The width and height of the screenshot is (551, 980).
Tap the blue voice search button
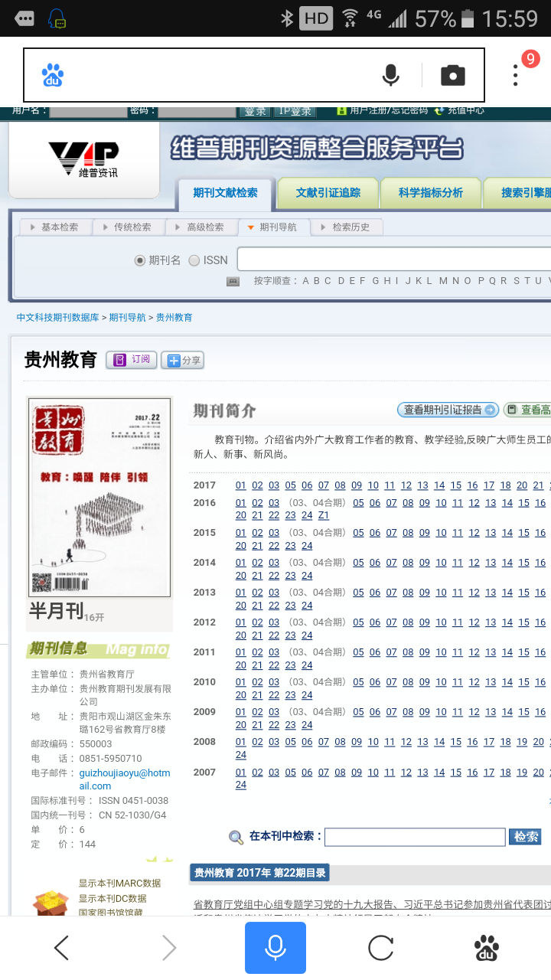pyautogui.click(x=275, y=948)
